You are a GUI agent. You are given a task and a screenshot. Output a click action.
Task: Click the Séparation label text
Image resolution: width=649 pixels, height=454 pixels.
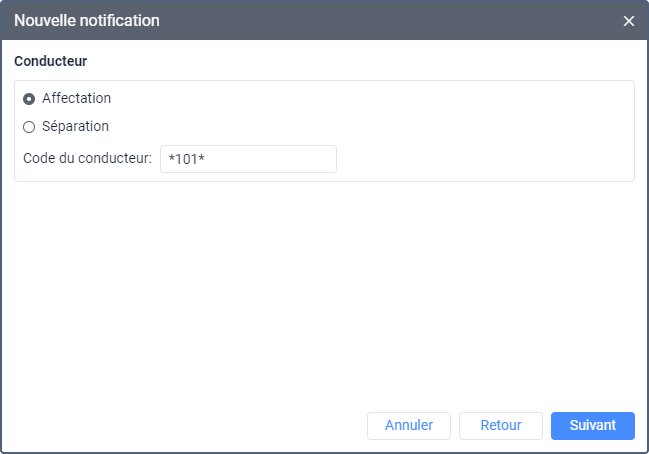coord(75,127)
